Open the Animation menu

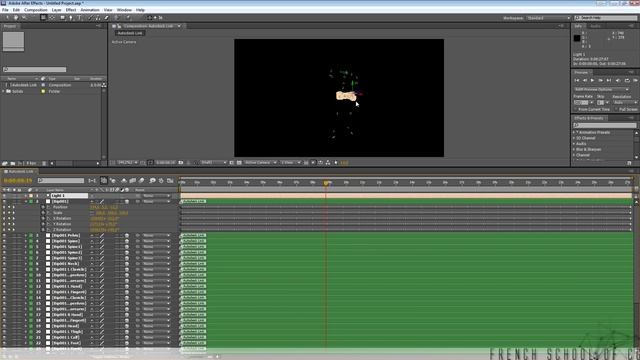(x=90, y=10)
